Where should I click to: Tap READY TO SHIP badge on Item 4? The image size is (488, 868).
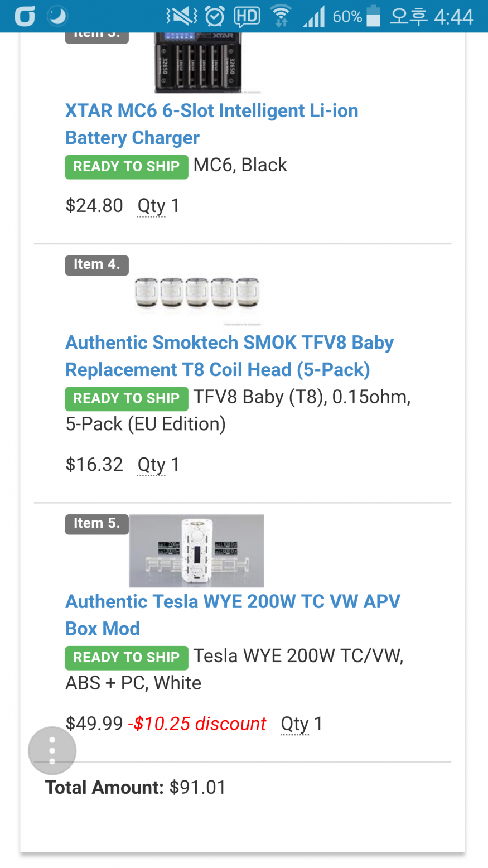127,398
